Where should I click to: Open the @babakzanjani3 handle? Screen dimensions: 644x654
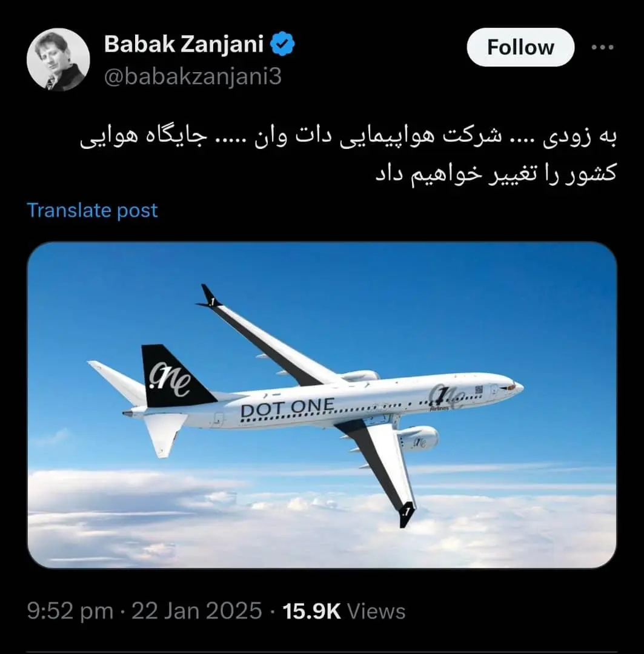193,76
